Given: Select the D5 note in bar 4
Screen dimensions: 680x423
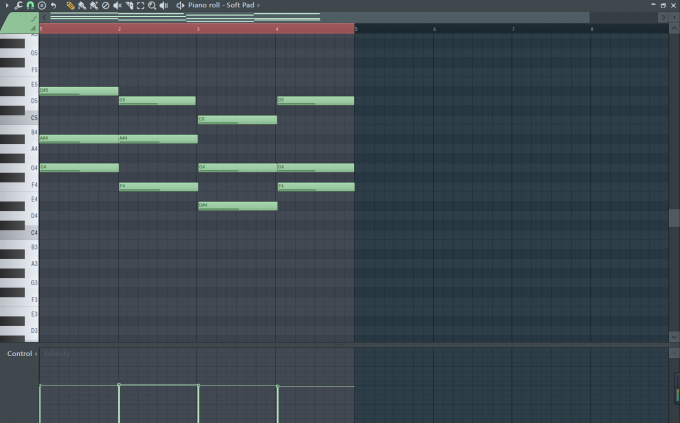Looking at the screenshot, I should pyautogui.click(x=316, y=101).
